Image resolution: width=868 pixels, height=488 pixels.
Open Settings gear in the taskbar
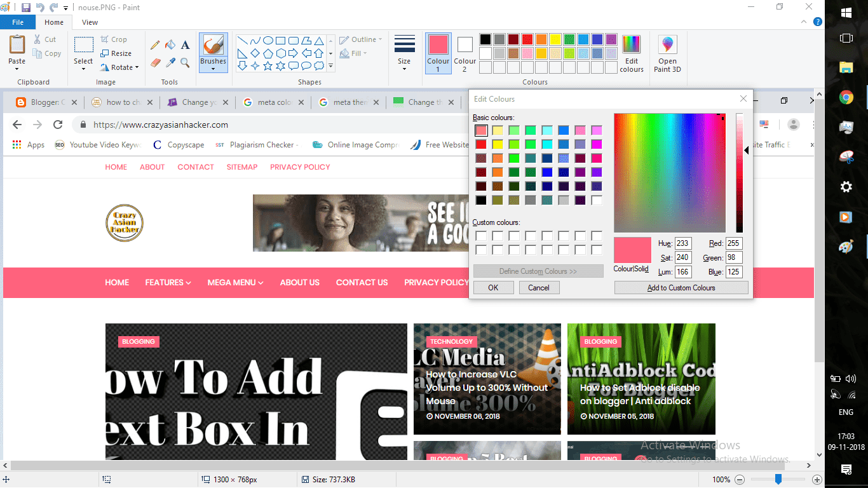pos(846,187)
